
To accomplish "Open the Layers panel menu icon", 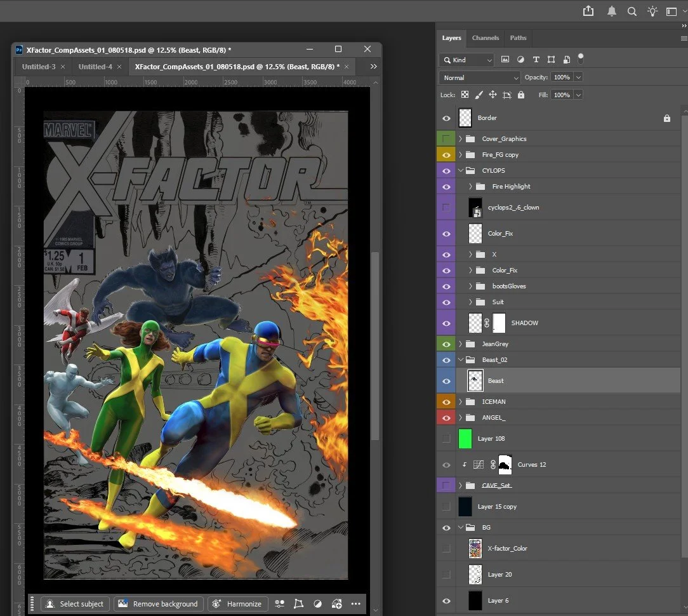I will (684, 38).
